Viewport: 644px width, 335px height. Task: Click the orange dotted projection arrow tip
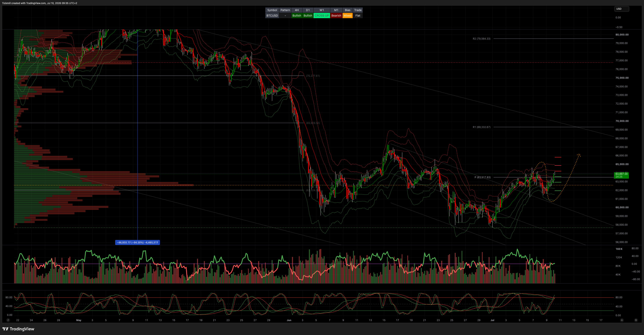click(x=579, y=155)
